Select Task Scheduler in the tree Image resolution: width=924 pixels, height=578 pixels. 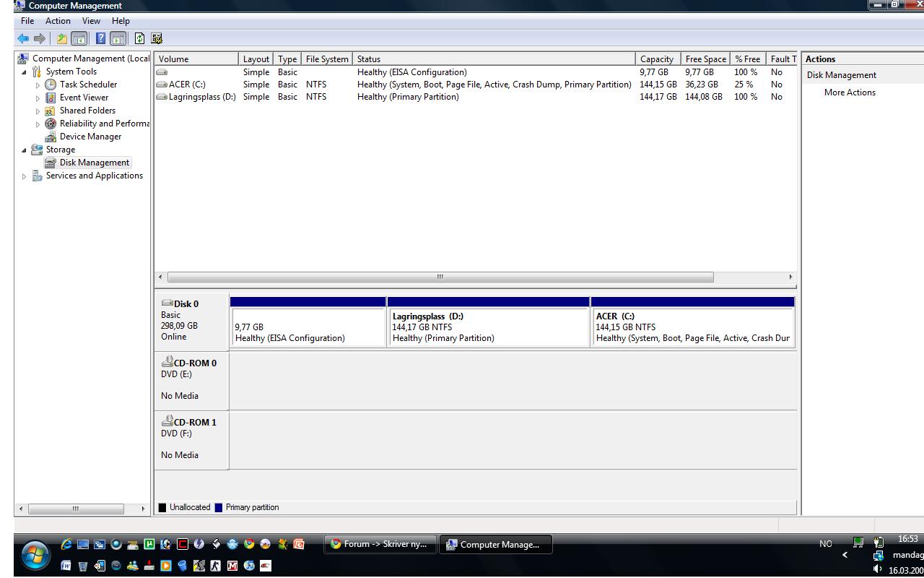(88, 85)
